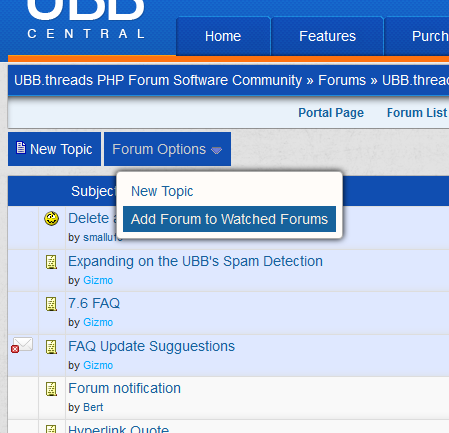Click the UBB.threads PHP Forum Software Community breadcrumb
Screen dimensions: 449x433
pos(158,80)
